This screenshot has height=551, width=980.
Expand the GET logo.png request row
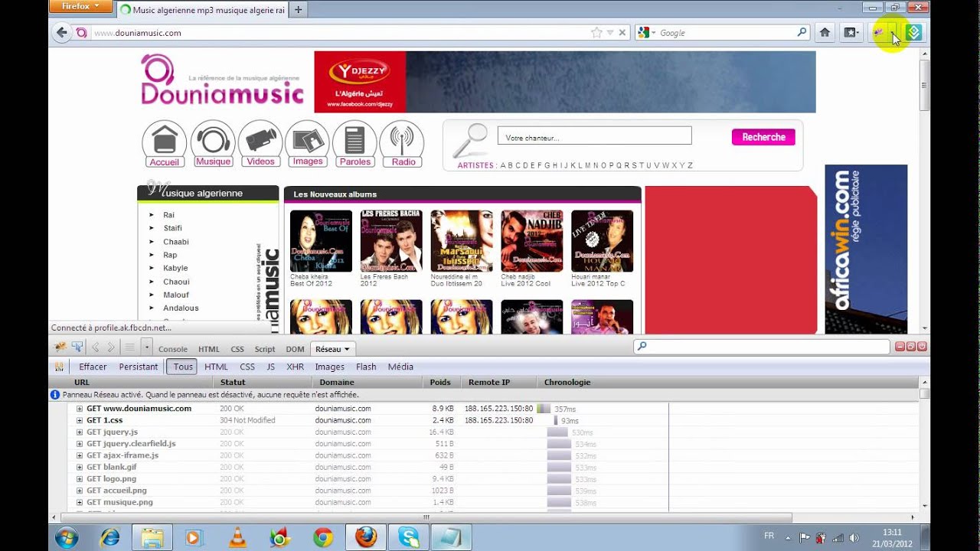click(x=79, y=479)
